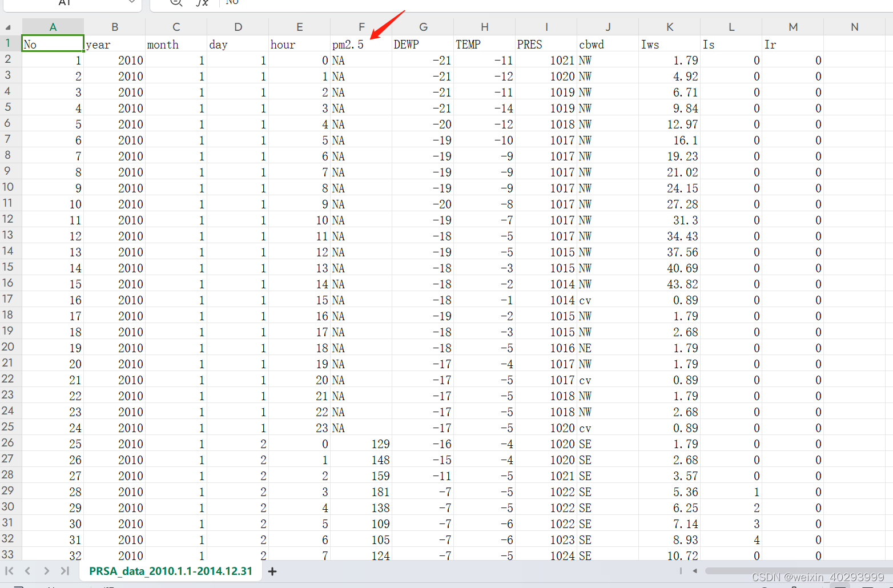Click DEWP value -15 in row 27
893x588 pixels.
click(x=423, y=460)
